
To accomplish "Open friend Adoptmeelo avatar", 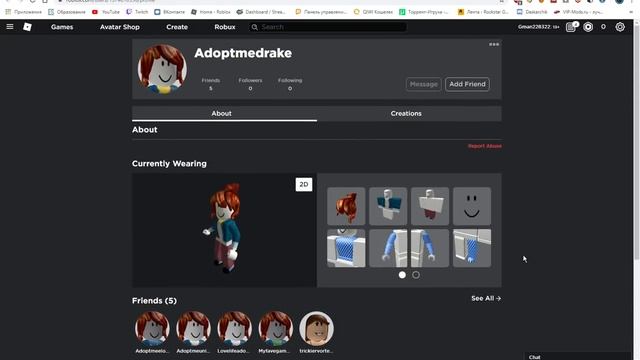I will pyautogui.click(x=152, y=328).
